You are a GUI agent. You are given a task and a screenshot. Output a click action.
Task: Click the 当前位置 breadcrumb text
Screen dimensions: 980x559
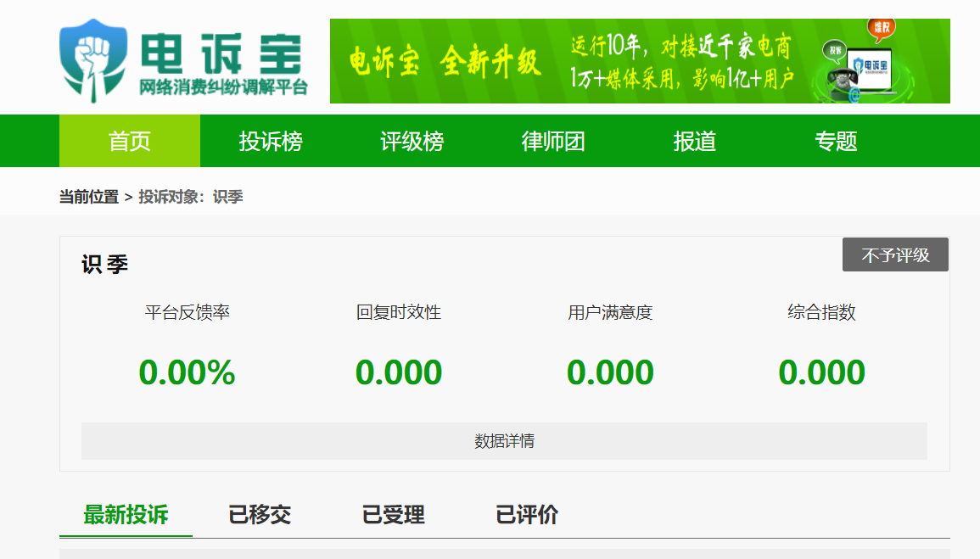pos(89,197)
